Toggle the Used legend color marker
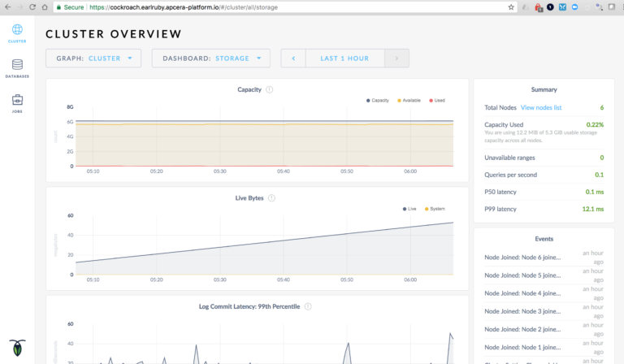The image size is (624, 364). coord(431,100)
